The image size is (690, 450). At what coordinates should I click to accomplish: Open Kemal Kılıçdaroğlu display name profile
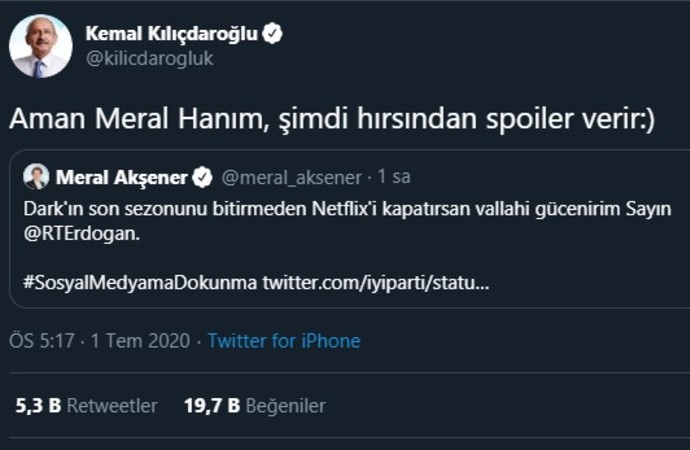point(171,33)
